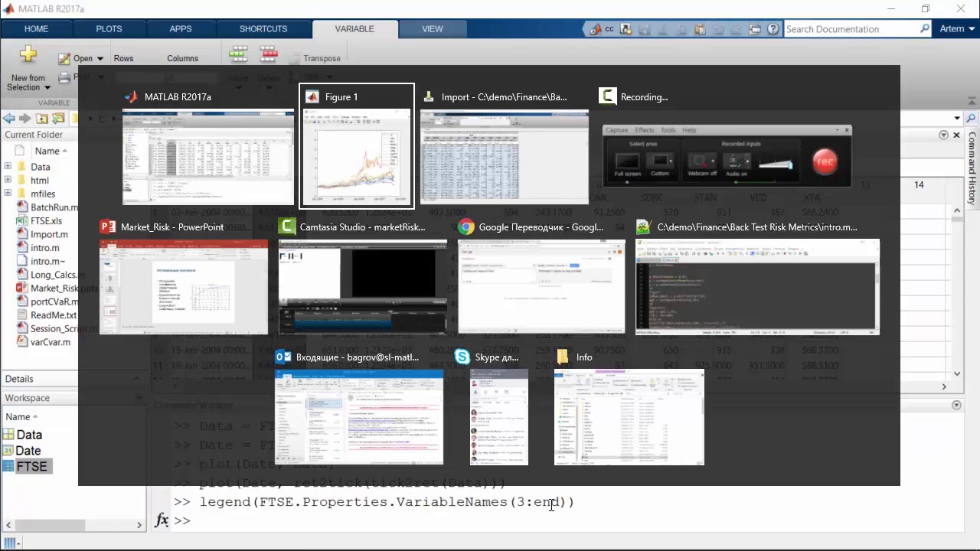The image size is (980, 551).
Task: Click the variable table scroll down arrow
Action: [957, 373]
